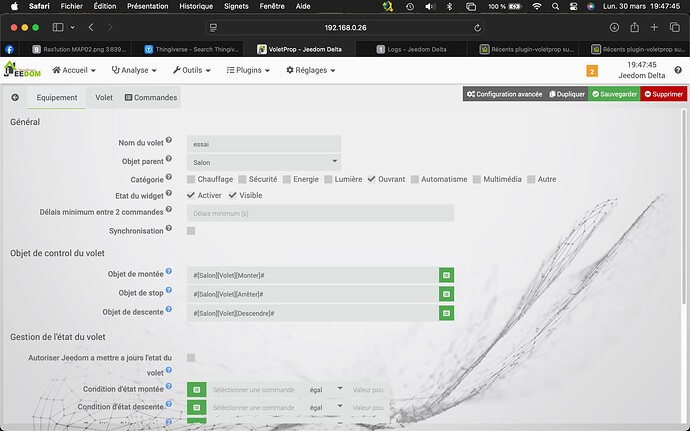Click the Délais minimum input field
The width and height of the screenshot is (690, 431).
tap(320, 213)
